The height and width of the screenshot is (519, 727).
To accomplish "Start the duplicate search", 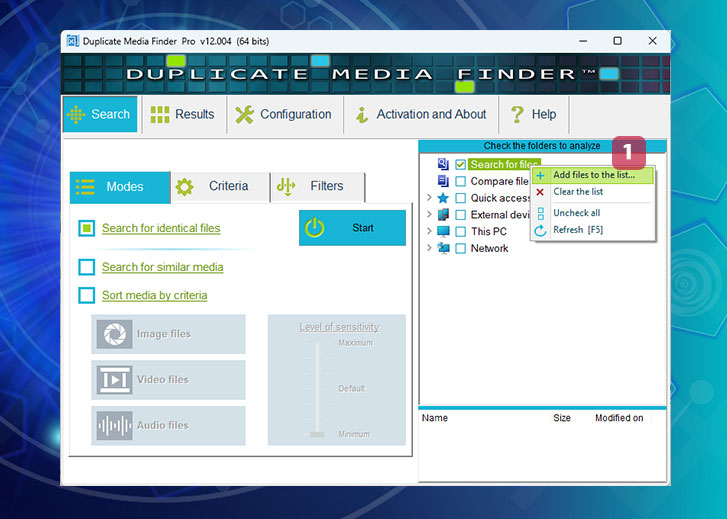I will (352, 228).
